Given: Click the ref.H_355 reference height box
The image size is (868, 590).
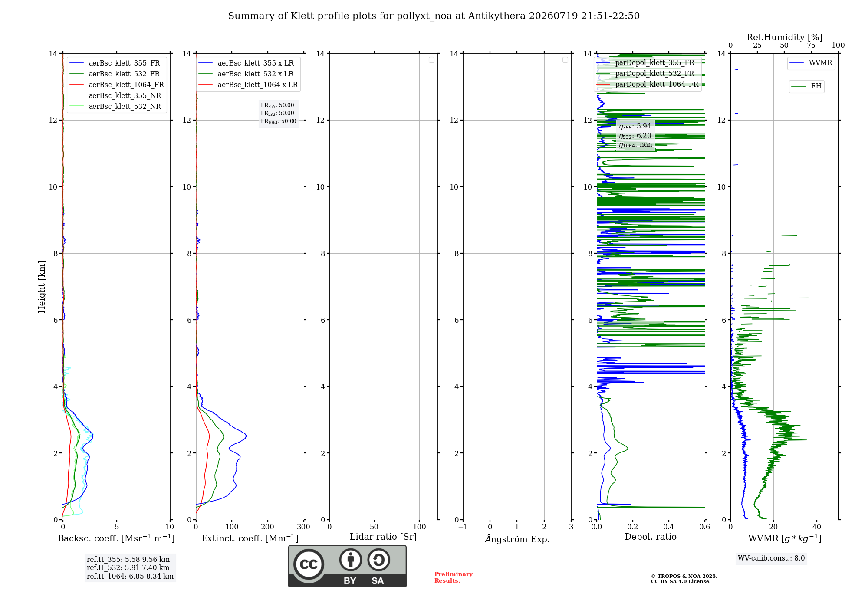Looking at the screenshot, I should [130, 568].
